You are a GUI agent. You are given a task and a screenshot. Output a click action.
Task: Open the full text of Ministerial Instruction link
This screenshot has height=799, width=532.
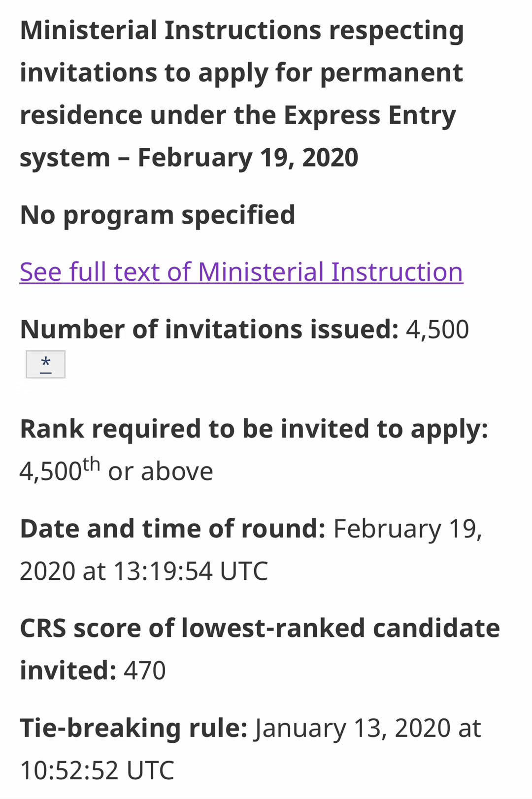241,272
